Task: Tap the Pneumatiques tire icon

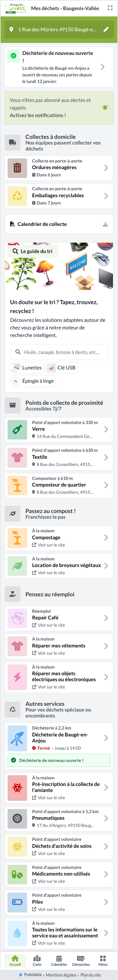Action: [x=17, y=818]
